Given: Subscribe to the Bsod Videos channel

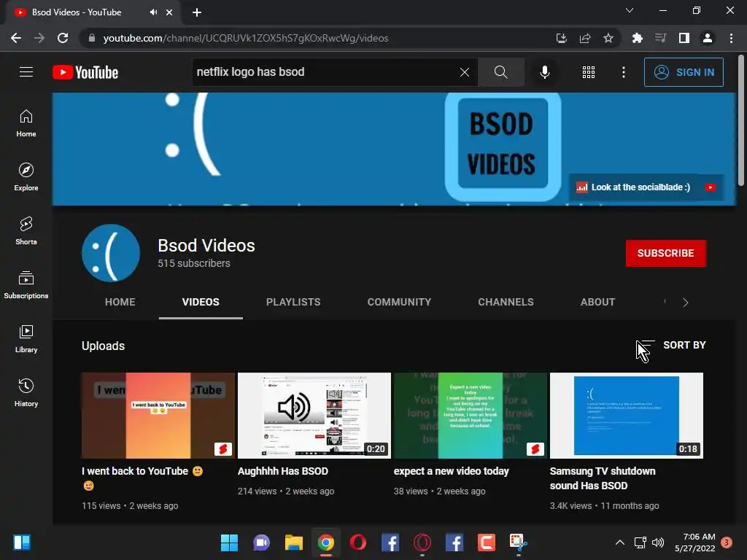Looking at the screenshot, I should (665, 253).
